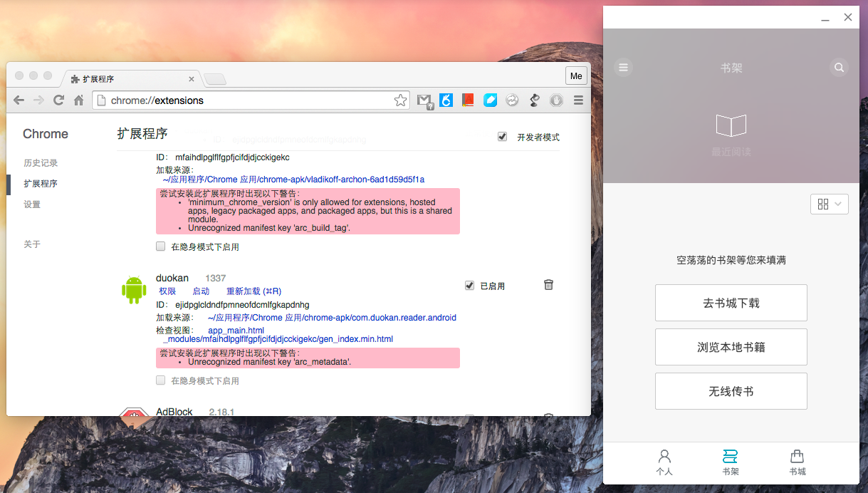The width and height of the screenshot is (868, 493).
Task: Uncheck 已启用 for the duokan extension
Action: [x=469, y=286]
